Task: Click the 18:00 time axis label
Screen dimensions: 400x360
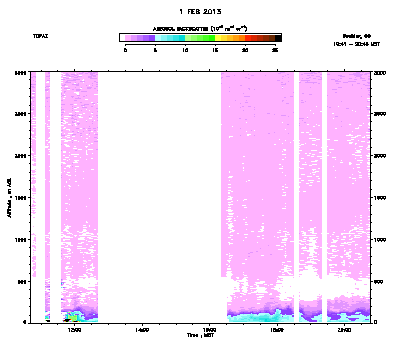Action: tap(277, 330)
